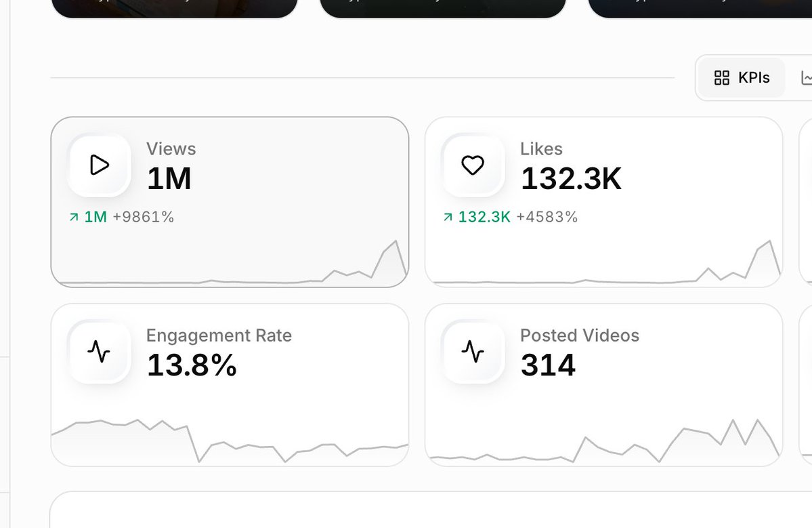Click the Posted Videos sparkline chart
This screenshot has width=812, height=528.
604,441
